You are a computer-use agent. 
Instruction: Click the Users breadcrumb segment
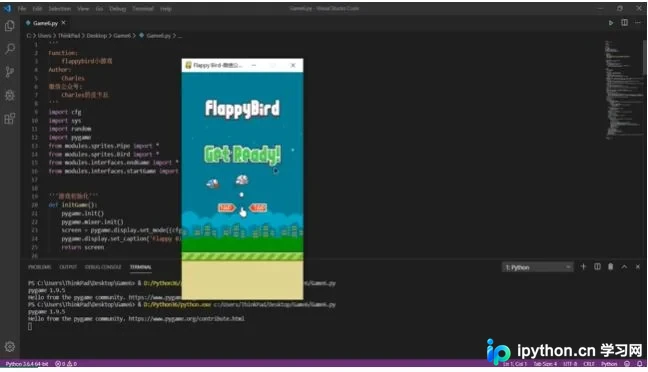(x=44, y=36)
